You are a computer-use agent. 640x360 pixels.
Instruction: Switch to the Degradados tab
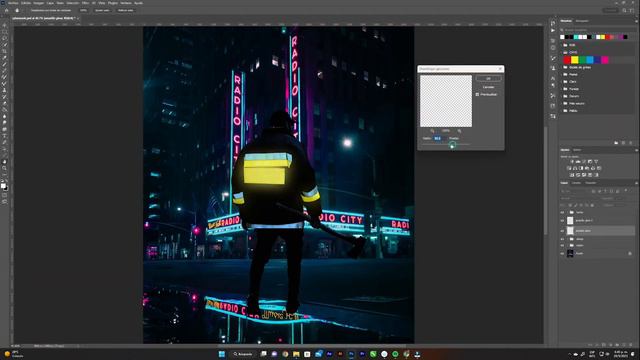click(x=582, y=21)
